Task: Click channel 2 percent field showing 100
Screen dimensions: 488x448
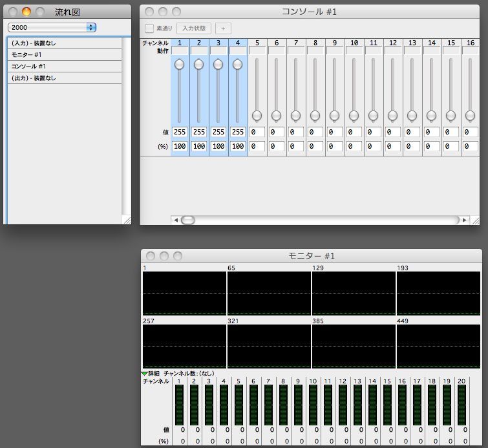Action: pyautogui.click(x=199, y=146)
